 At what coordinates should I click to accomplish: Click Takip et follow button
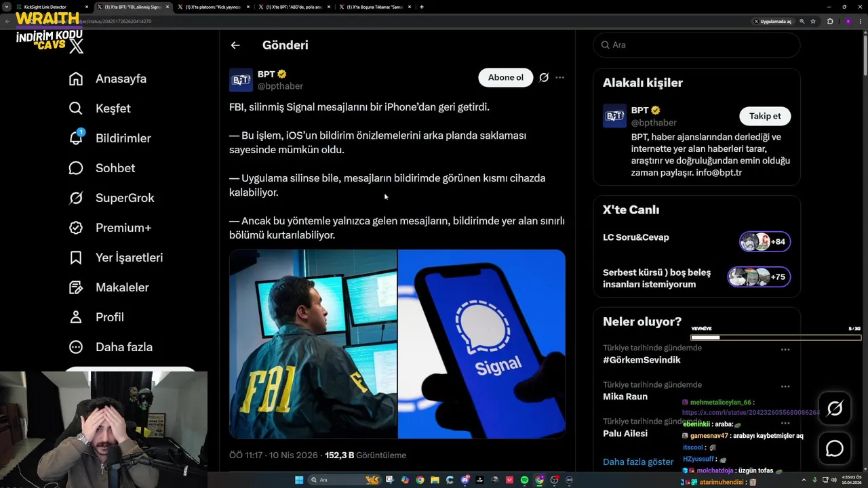pyautogui.click(x=765, y=116)
